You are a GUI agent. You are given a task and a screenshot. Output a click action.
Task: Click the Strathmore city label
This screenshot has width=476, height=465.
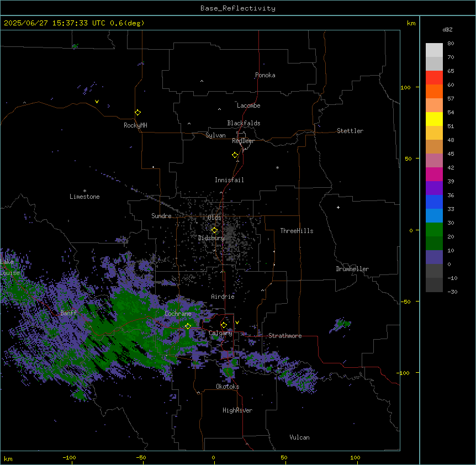285,336
